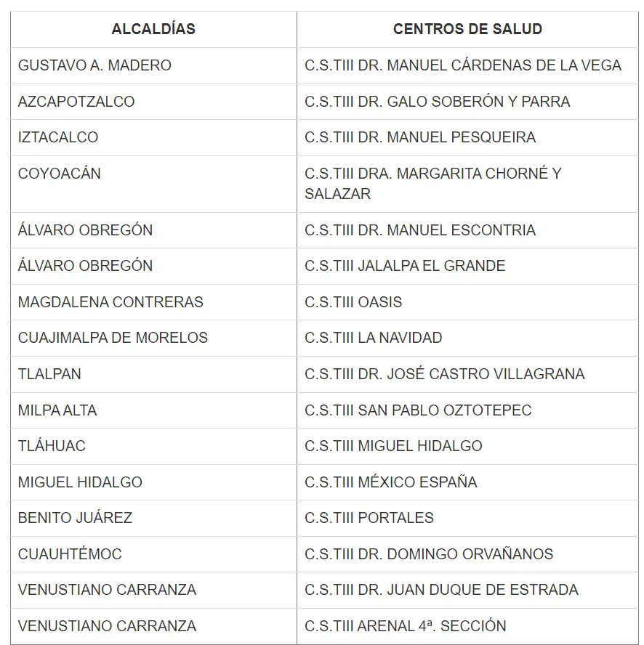
Task: Click the MAGDALENA CONTRERAS cell
Action: pyautogui.click(x=110, y=302)
